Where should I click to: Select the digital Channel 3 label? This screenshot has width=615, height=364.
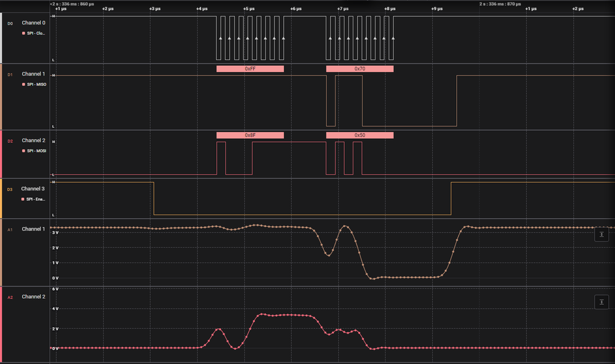click(x=33, y=189)
